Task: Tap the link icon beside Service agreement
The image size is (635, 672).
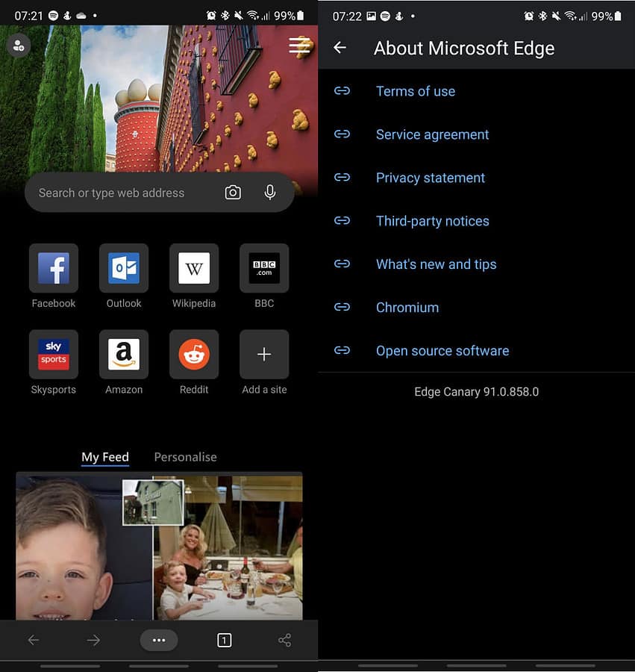Action: 342,134
